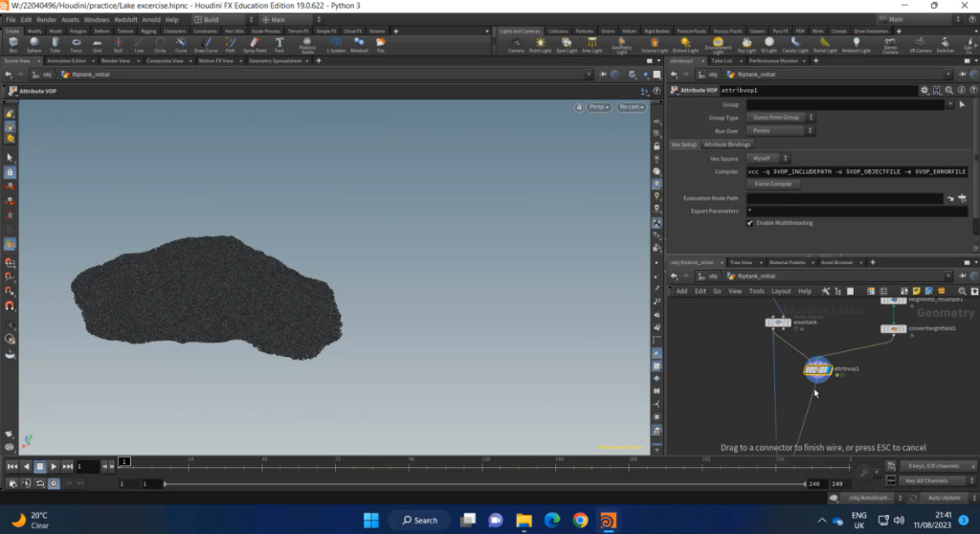Open Microsoft Edge from the taskbar

pos(551,521)
